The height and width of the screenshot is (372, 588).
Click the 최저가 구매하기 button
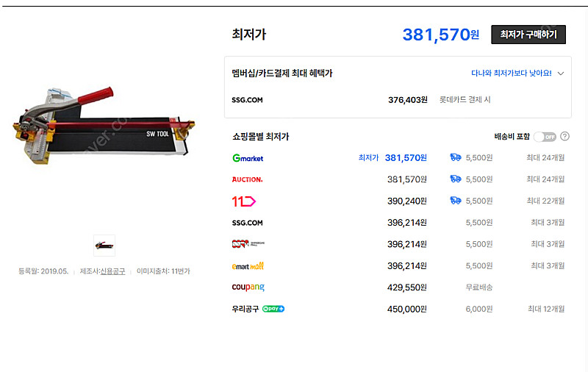pyautogui.click(x=528, y=35)
